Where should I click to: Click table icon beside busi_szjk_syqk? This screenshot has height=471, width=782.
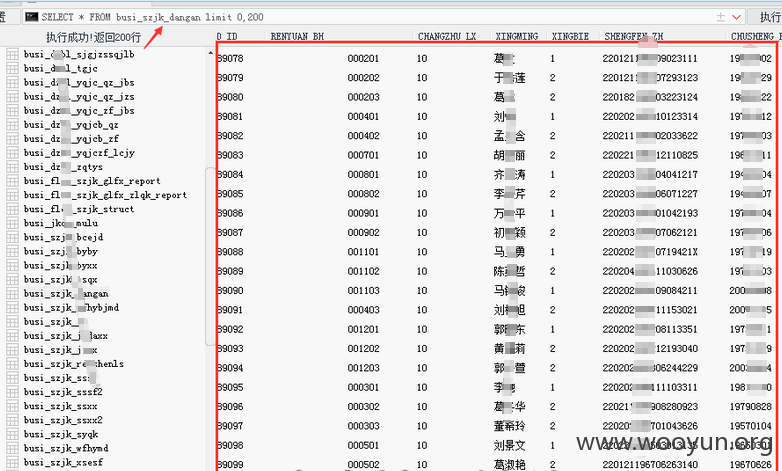(x=12, y=434)
